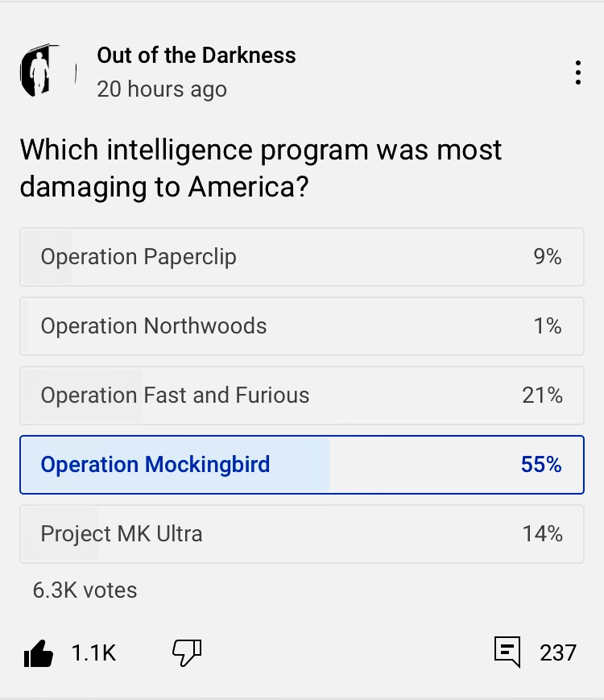Click the "20 hours ago" timestamp
The width and height of the screenshot is (604, 700).
[162, 89]
